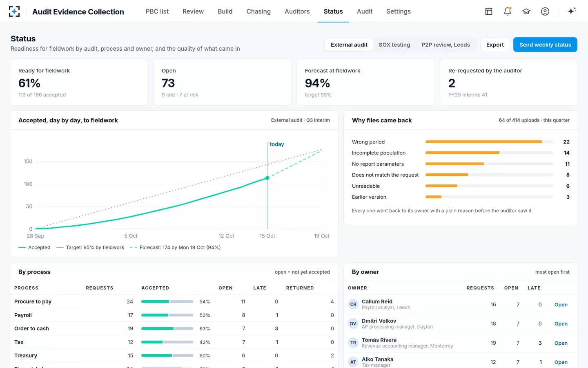Click the Tax process row name
This screenshot has height=368, width=588.
click(19, 342)
